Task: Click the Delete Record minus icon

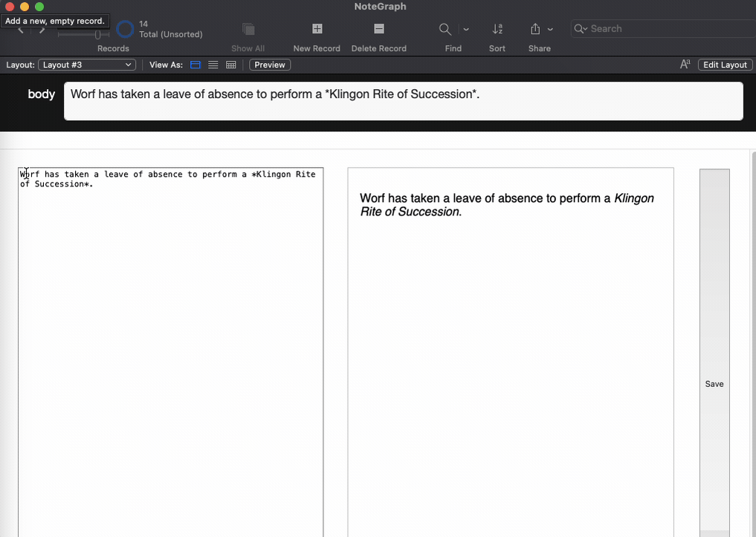Action: tap(378, 29)
